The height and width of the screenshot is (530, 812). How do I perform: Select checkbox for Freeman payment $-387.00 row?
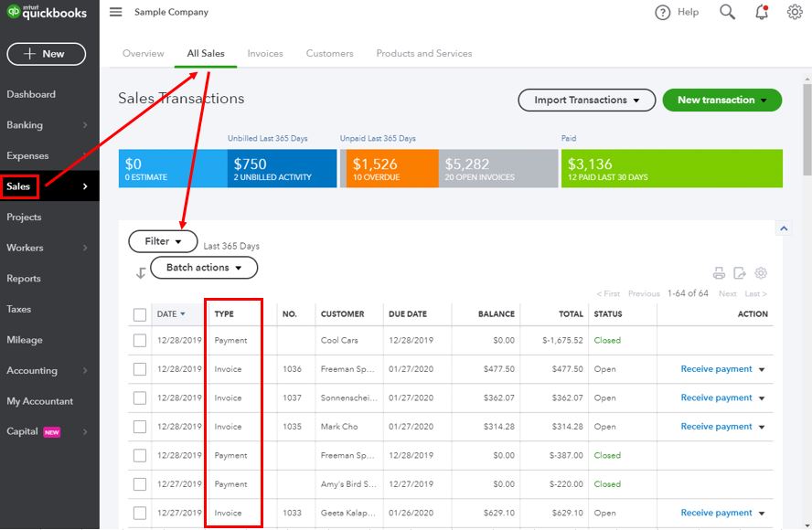click(140, 455)
